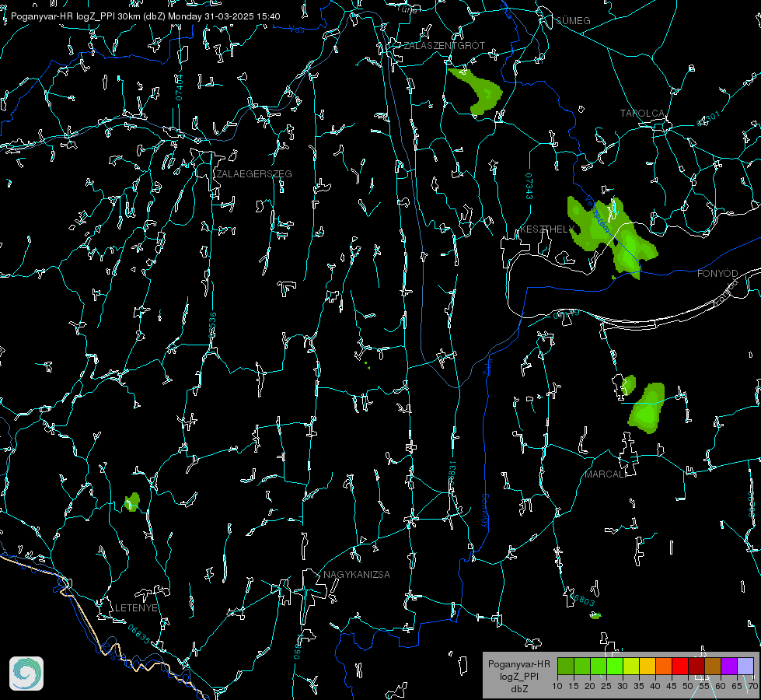This screenshot has height=700, width=761.
Task: Select the 55–60 dBZ brown swatch
Action: (x=713, y=666)
